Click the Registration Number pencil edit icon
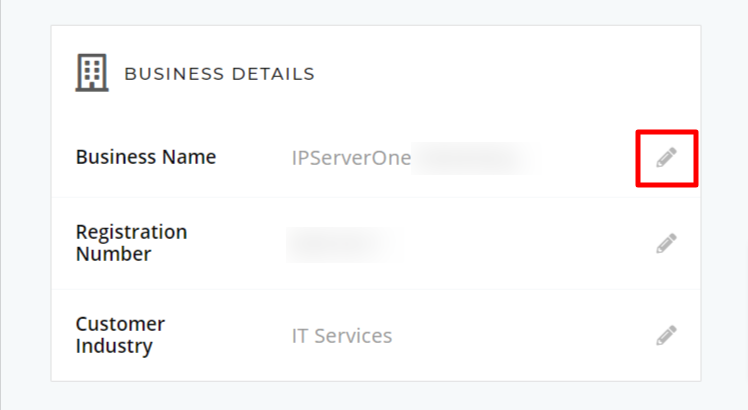 (666, 243)
